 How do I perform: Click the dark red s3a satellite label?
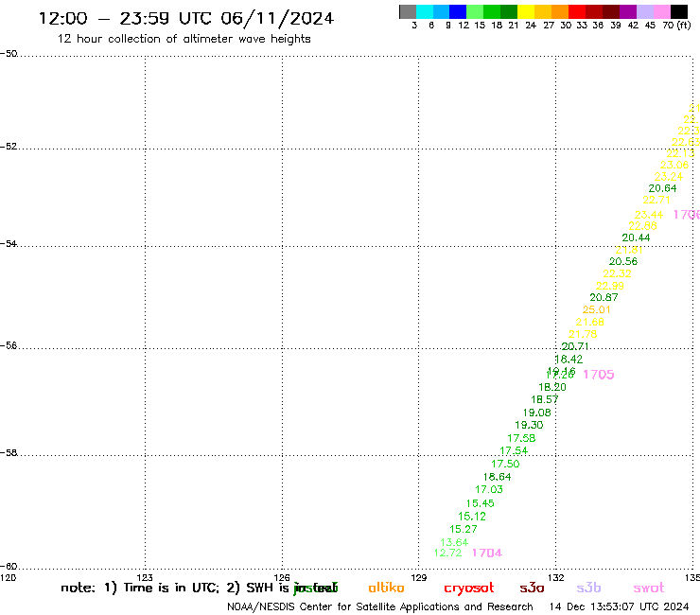point(532,588)
